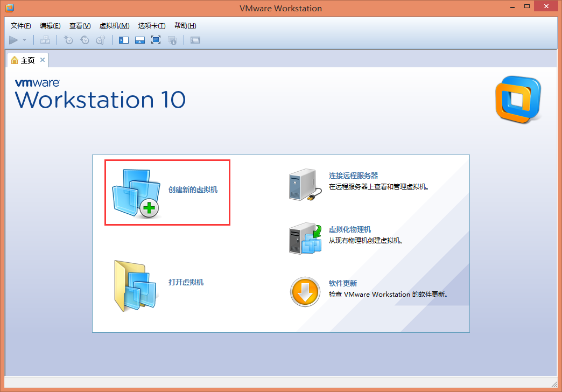Image resolution: width=562 pixels, height=392 pixels.
Task: Open the 文件(F) menu
Action: [21, 26]
